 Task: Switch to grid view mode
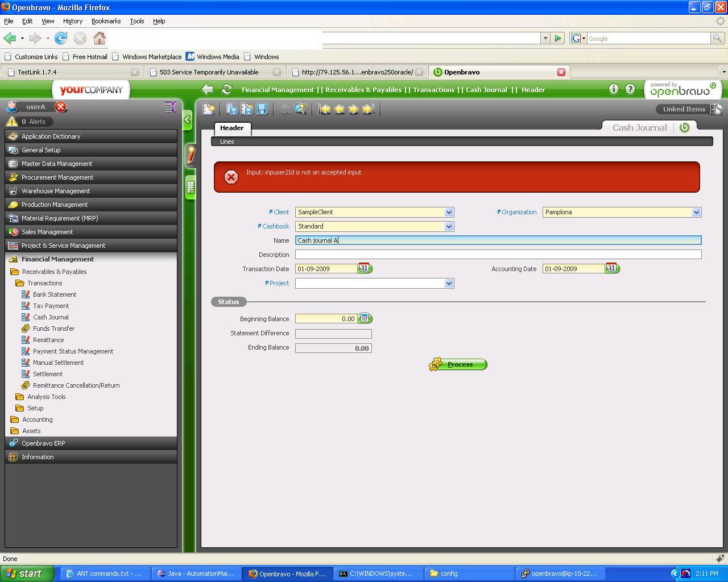tap(190, 187)
